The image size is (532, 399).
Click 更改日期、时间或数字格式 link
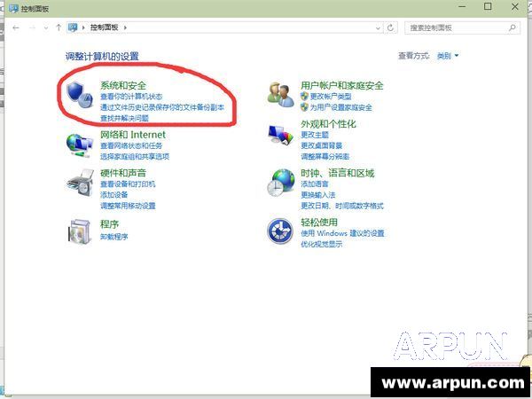[x=342, y=206]
